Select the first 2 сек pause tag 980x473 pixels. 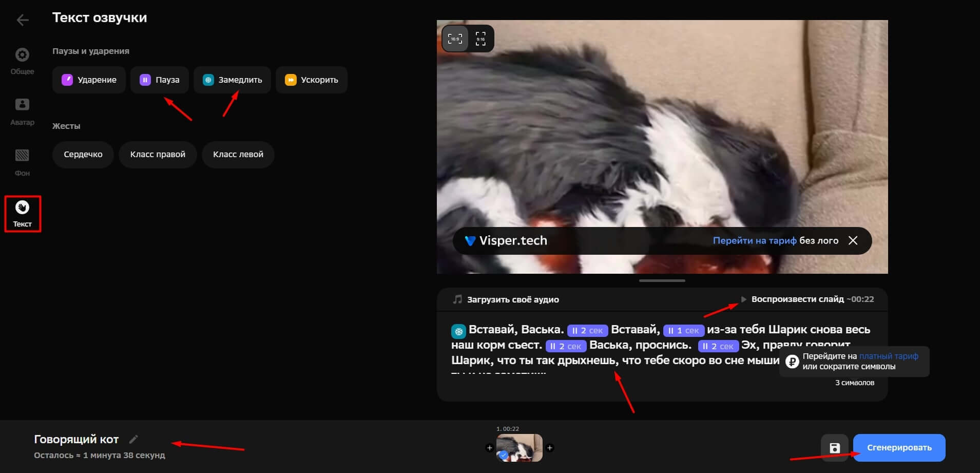tap(587, 331)
